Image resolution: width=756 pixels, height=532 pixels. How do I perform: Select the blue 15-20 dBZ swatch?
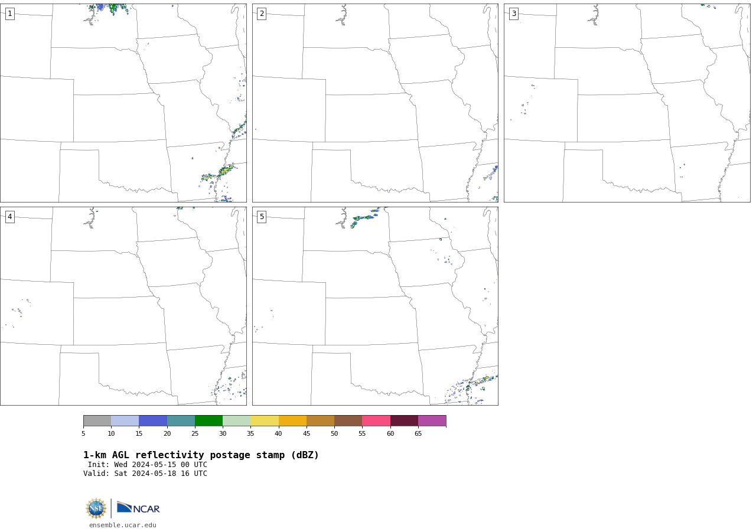(153, 421)
